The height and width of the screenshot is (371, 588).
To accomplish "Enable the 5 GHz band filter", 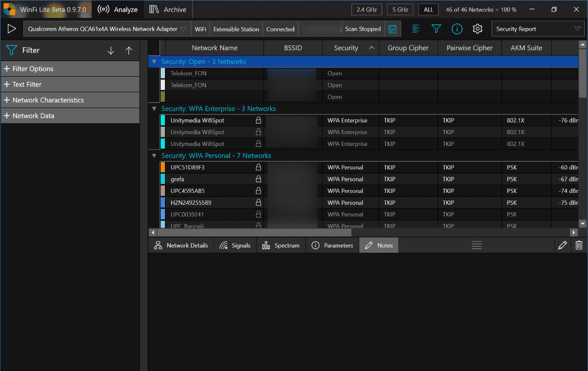I will [400, 10].
